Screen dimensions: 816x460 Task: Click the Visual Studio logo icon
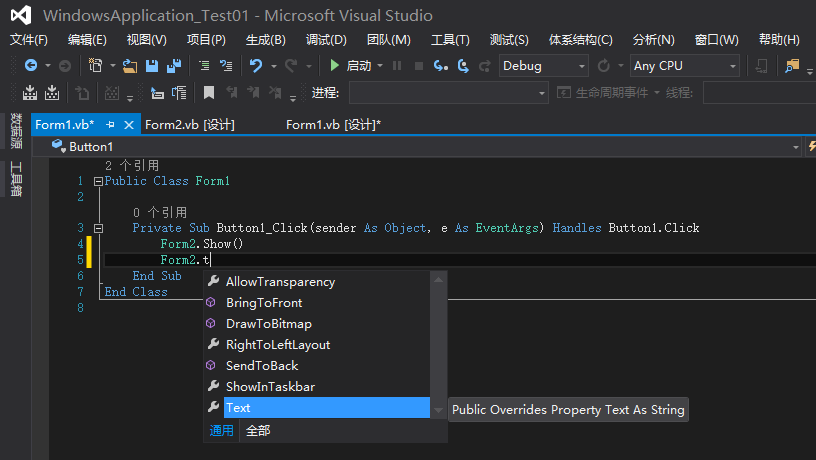(21, 15)
